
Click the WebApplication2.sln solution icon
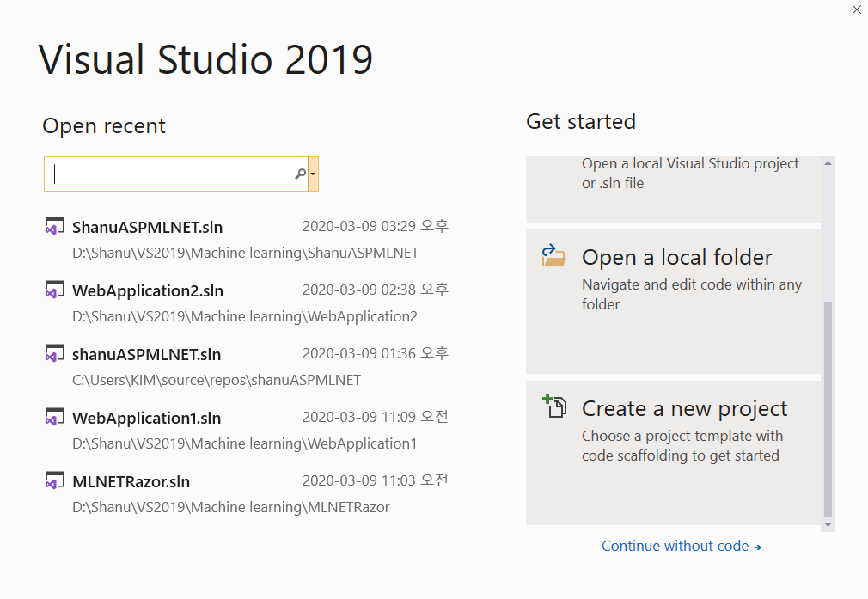point(55,290)
